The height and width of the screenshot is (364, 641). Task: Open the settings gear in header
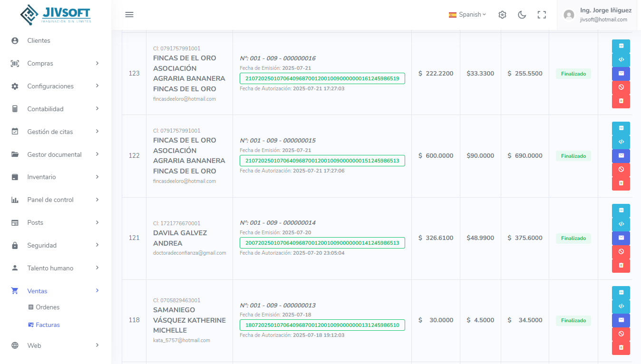click(502, 15)
